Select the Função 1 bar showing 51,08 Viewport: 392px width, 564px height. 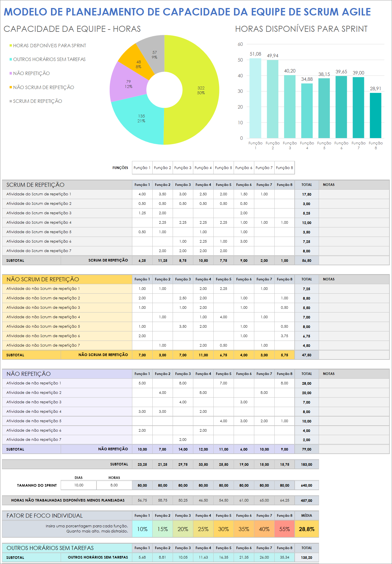pos(255,98)
